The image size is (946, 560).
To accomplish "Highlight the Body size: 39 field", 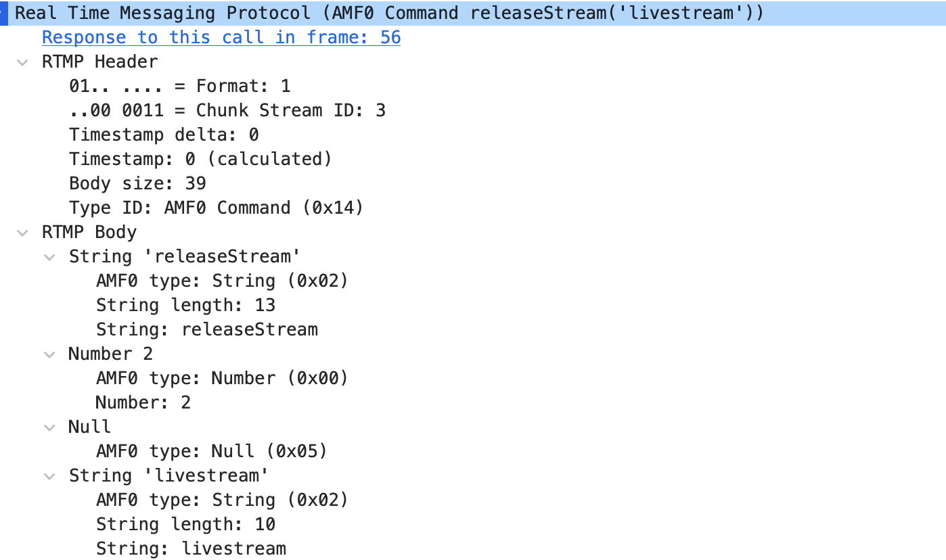I will (137, 184).
